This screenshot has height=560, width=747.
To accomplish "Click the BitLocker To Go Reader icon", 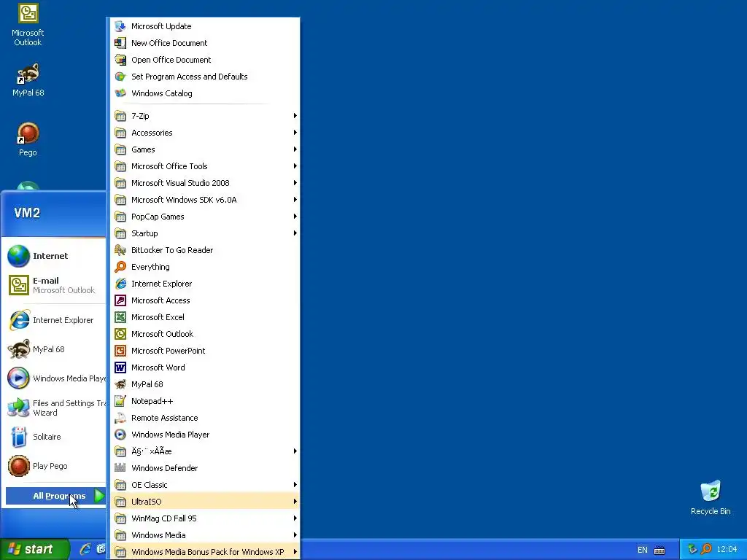I will point(120,250).
